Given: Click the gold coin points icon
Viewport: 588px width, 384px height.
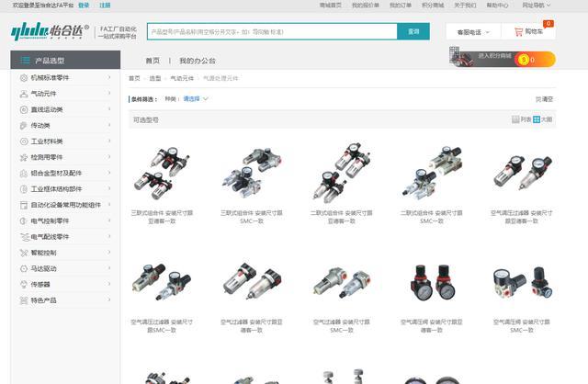Looking at the screenshot, I should pyautogui.click(x=524, y=60).
